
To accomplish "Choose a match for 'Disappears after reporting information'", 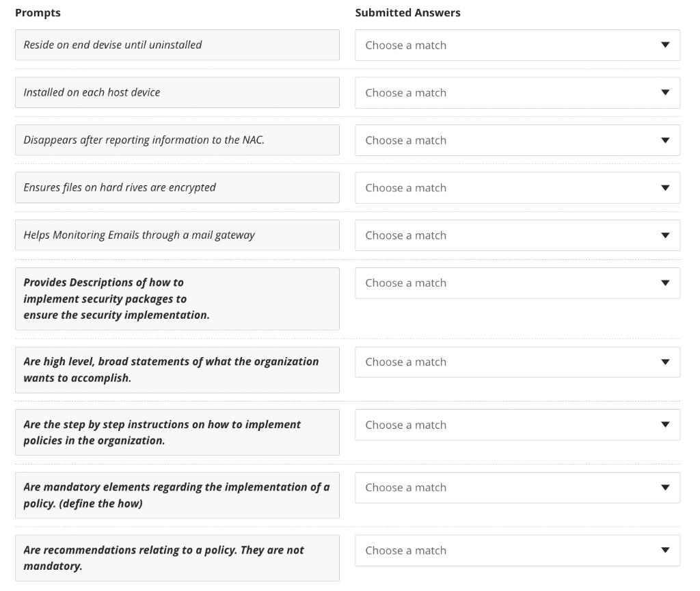I will [517, 140].
